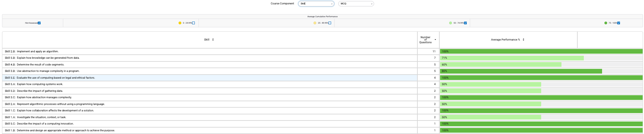This screenshot has width=644, height=134.
Task: Click the 50% performance bar for Skill 5.A
Action: [490, 84]
